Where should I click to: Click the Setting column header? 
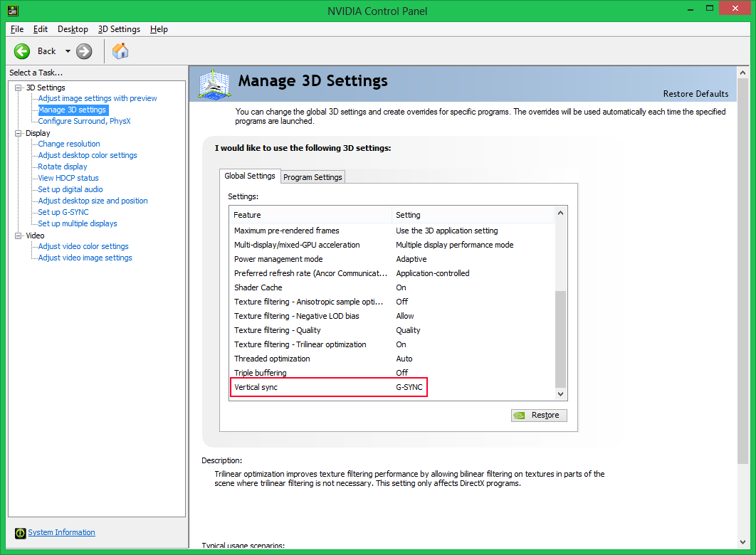473,215
